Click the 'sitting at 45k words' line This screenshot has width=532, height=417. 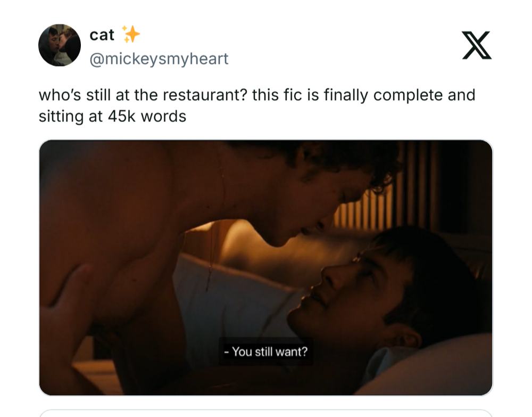[112, 116]
